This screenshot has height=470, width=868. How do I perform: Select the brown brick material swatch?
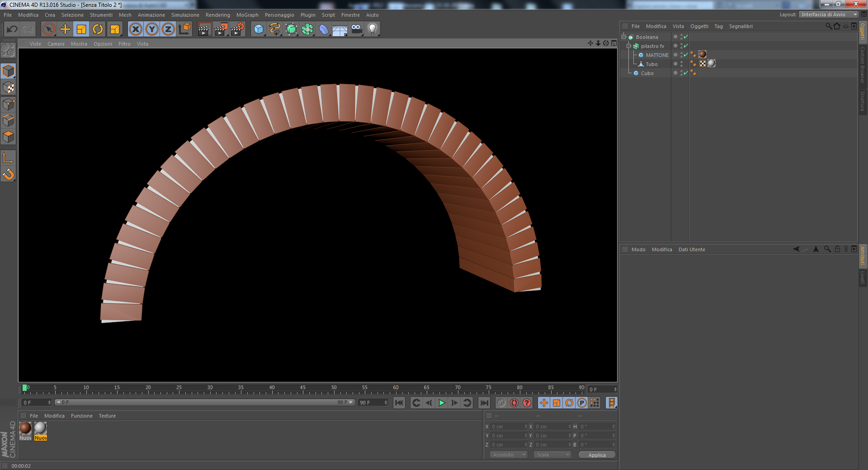26,428
